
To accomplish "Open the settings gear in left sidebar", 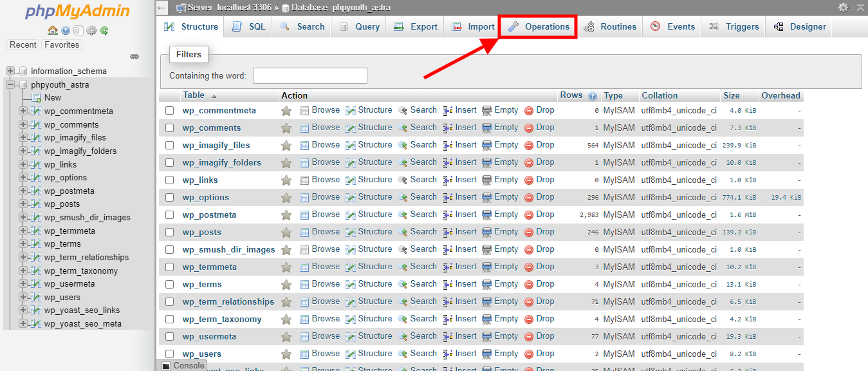I will point(91,30).
